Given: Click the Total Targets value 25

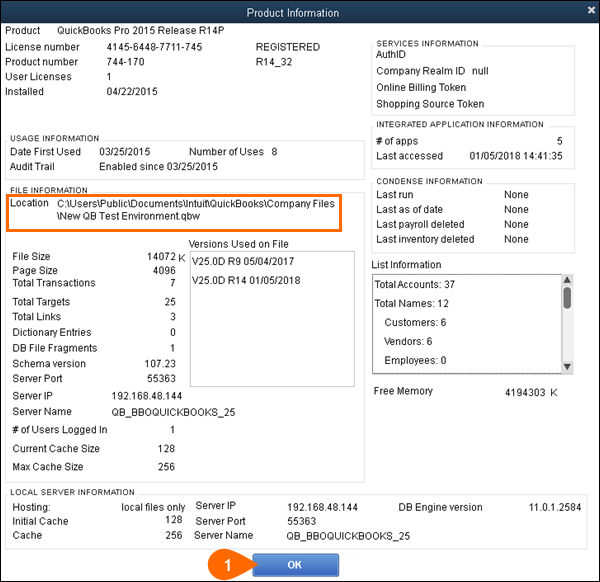Looking at the screenshot, I should [x=170, y=302].
